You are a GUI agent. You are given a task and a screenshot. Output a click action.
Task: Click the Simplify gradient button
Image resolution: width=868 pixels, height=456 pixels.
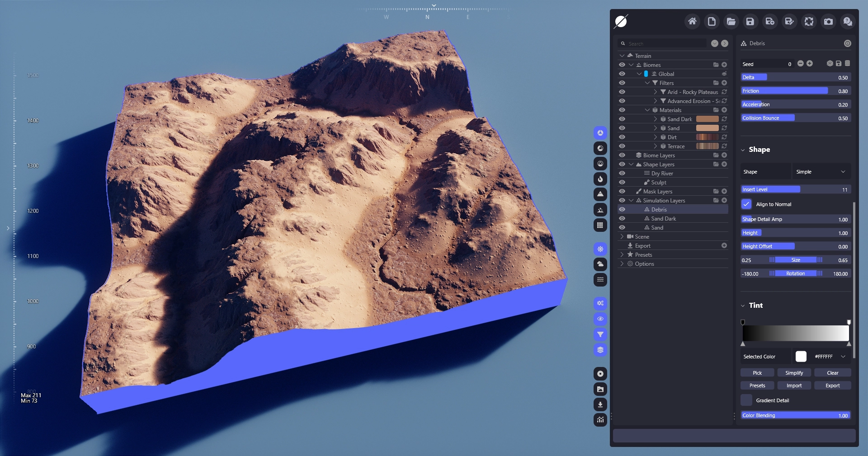[x=794, y=373]
